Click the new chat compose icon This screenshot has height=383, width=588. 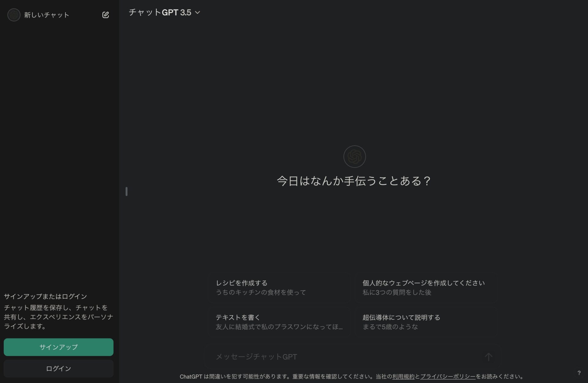tap(106, 15)
